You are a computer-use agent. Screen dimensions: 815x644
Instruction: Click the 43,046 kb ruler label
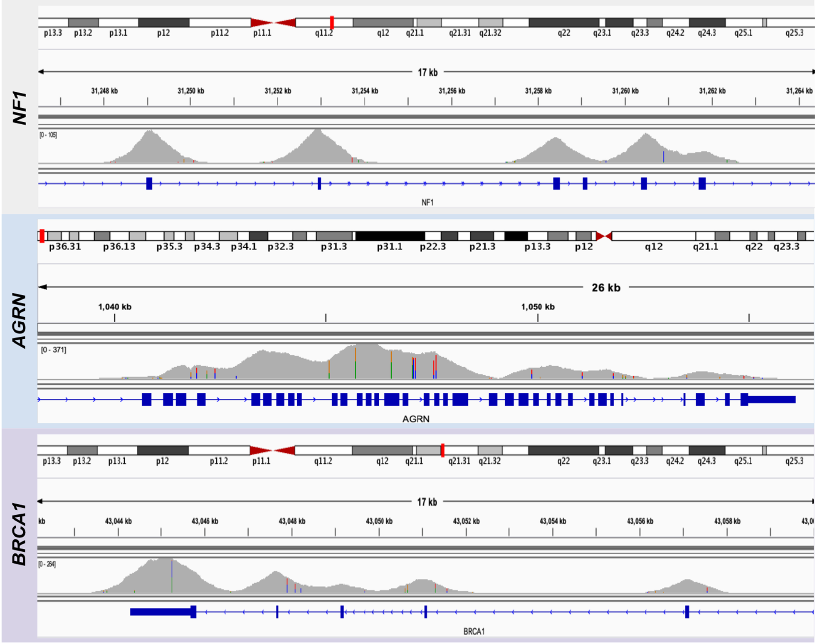[x=205, y=521]
